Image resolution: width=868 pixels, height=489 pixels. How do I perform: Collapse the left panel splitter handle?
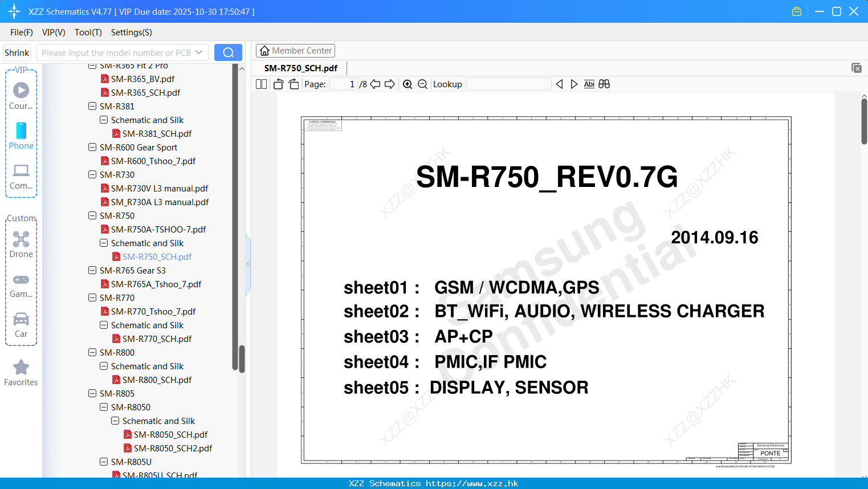(x=248, y=264)
